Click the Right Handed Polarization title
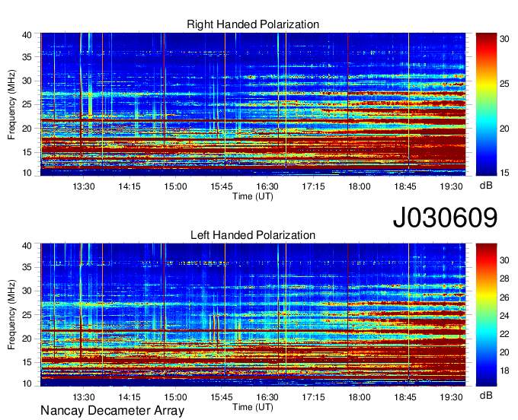The image size is (518, 420). click(253, 24)
